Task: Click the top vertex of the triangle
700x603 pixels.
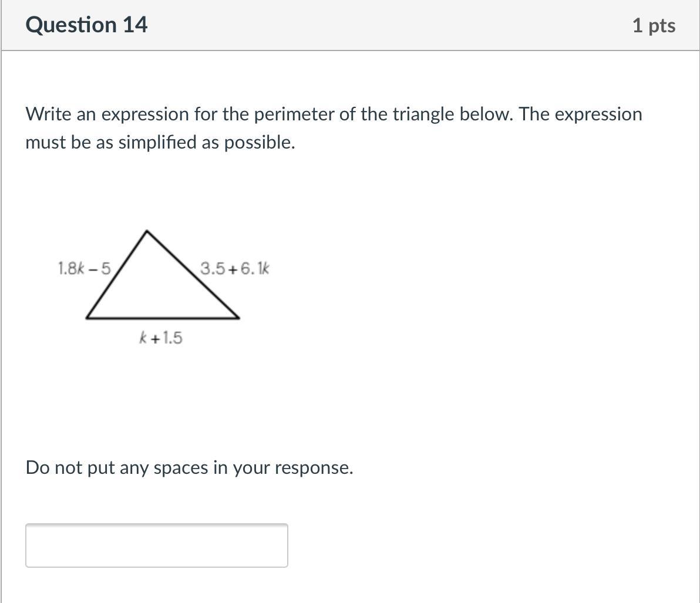Action: (x=146, y=231)
